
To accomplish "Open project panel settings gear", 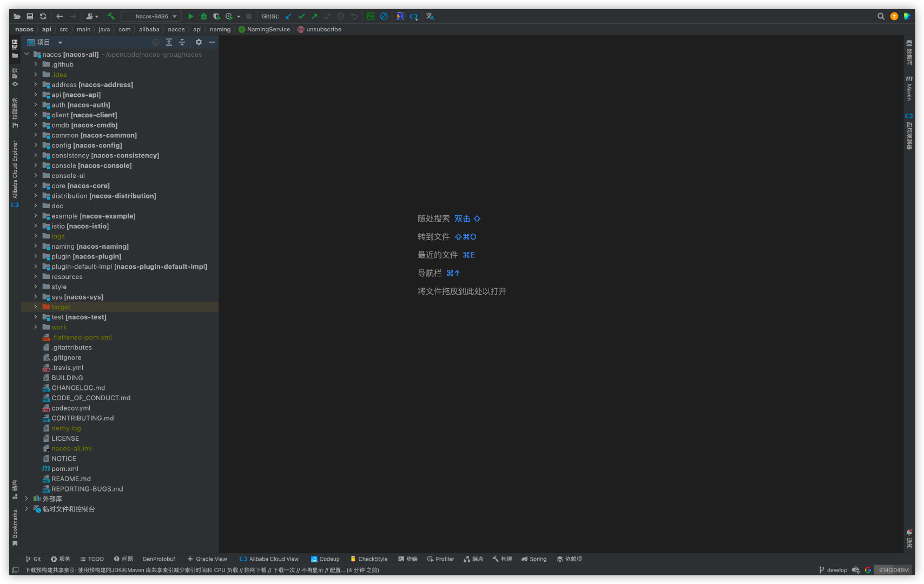I will pyautogui.click(x=199, y=42).
